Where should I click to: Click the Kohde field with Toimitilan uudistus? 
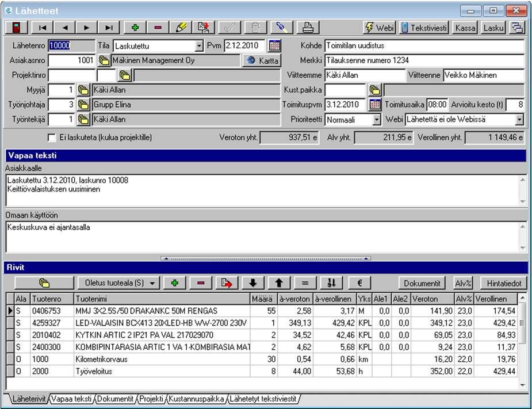[424, 45]
